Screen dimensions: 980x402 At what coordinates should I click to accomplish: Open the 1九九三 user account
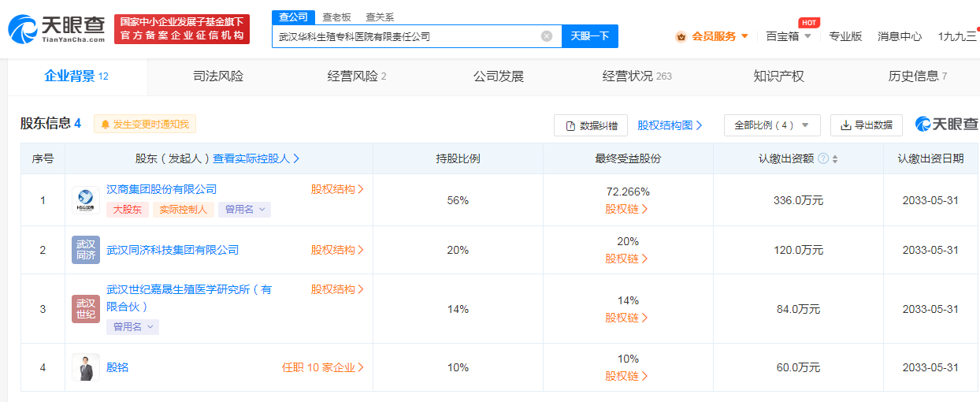(958, 36)
